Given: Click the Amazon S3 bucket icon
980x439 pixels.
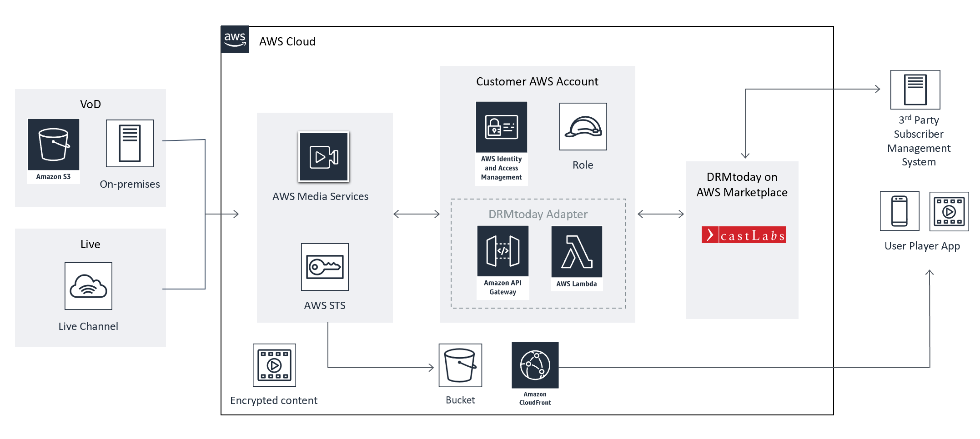Looking at the screenshot, I should pyautogui.click(x=54, y=145).
